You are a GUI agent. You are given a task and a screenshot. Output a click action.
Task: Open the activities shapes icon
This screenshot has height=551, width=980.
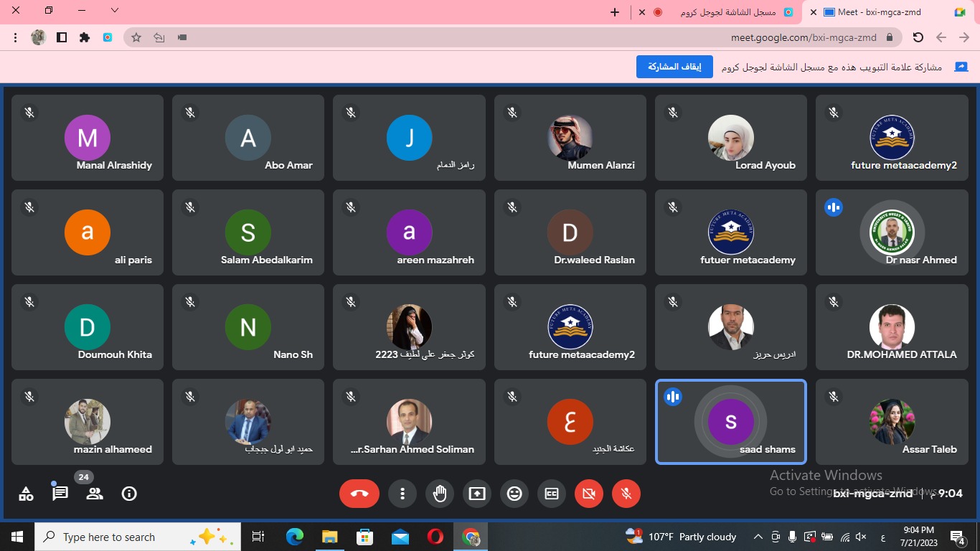coord(26,494)
